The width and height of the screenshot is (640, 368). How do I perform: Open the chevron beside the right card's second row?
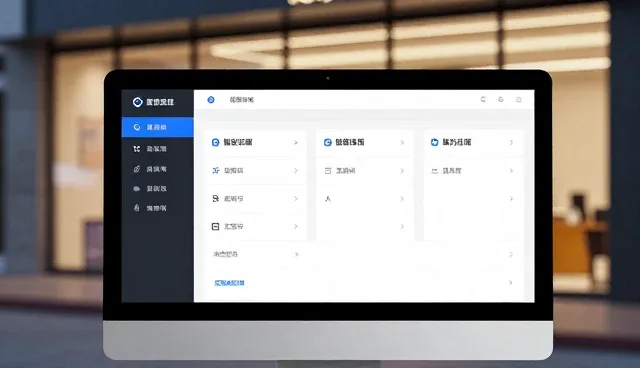[511, 171]
